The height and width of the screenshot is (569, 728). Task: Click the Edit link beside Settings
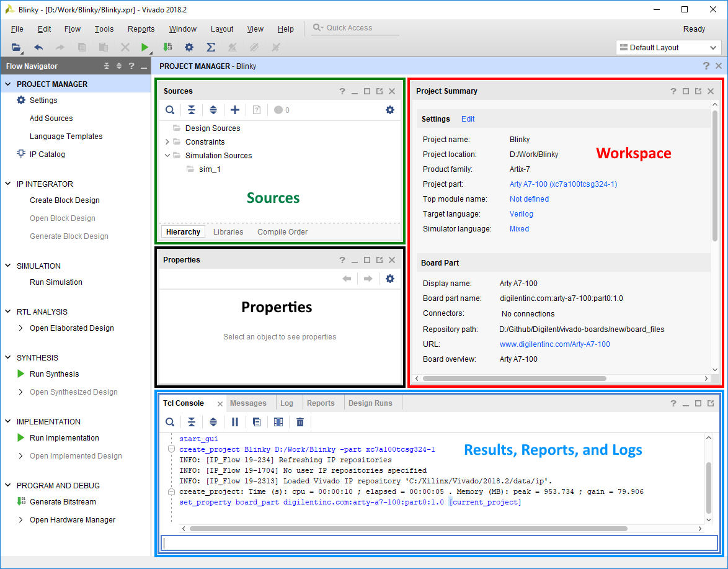(468, 119)
